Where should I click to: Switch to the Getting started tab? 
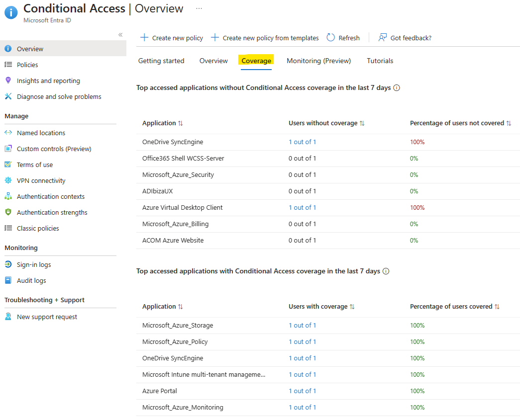point(161,61)
